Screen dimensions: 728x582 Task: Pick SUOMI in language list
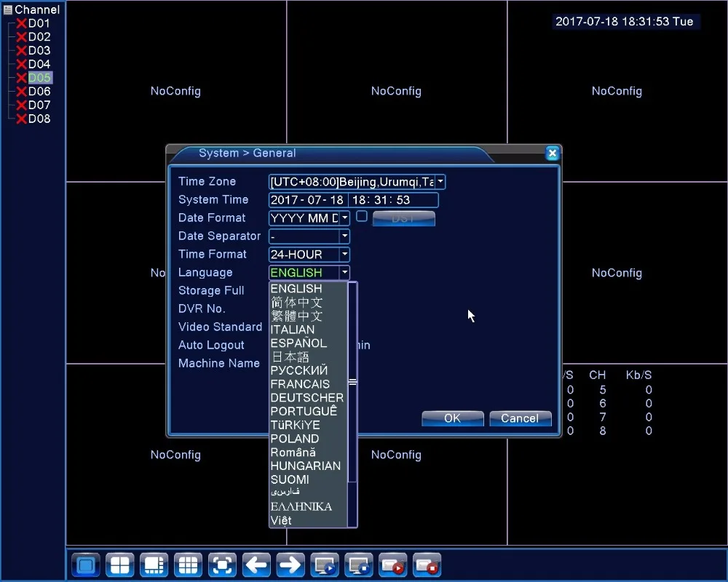pos(308,479)
